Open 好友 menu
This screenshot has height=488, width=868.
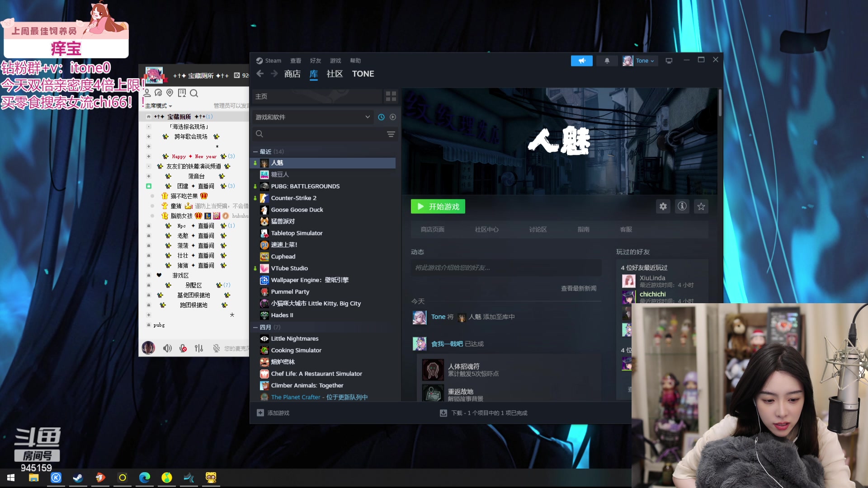(x=316, y=61)
